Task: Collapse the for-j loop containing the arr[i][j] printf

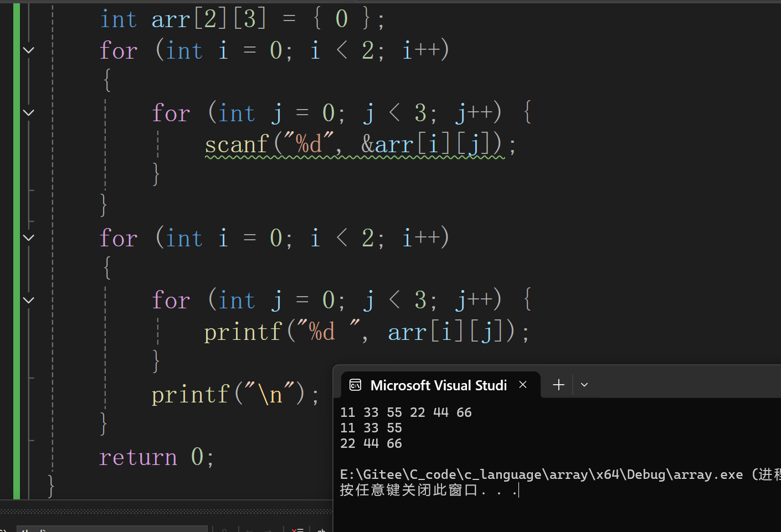Action: pos(29,301)
